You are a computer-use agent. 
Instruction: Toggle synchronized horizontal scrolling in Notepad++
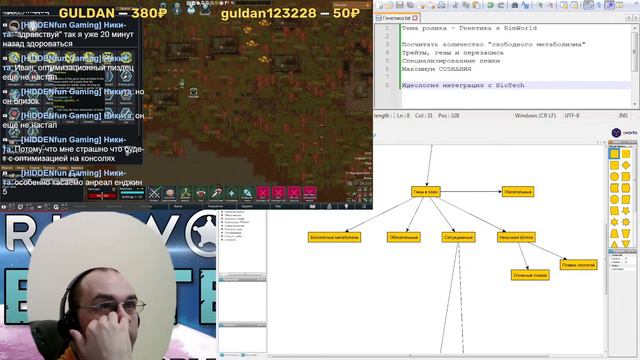(x=574, y=5)
